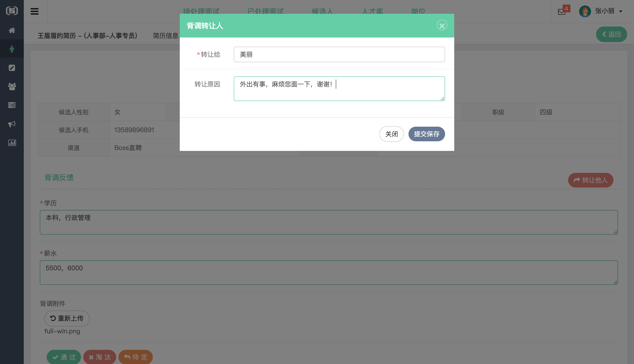Click the app logo at the top-left corner

click(x=12, y=11)
